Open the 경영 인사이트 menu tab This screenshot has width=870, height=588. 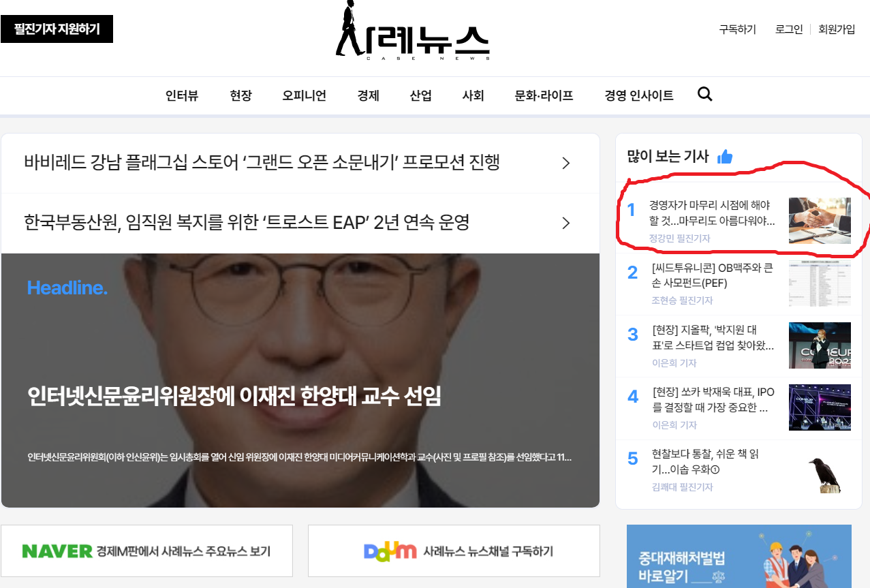pyautogui.click(x=638, y=95)
